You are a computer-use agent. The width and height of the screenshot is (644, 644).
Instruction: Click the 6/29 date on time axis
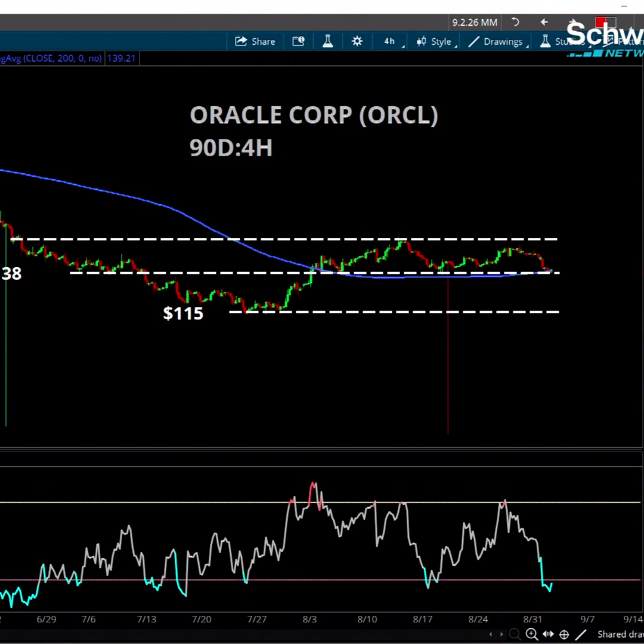click(x=46, y=619)
